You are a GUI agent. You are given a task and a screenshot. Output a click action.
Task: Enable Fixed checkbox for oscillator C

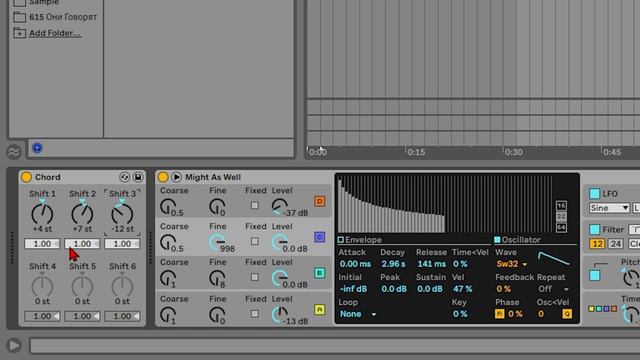tap(255, 241)
